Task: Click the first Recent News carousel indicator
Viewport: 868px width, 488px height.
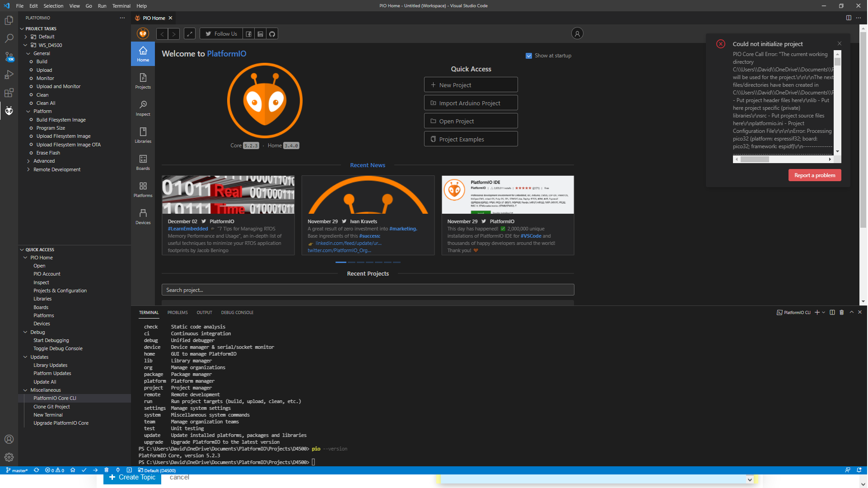Action: [341, 263]
